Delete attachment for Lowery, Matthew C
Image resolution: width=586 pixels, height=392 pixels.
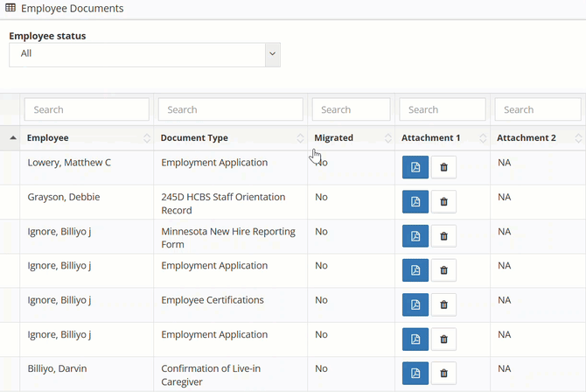443,167
